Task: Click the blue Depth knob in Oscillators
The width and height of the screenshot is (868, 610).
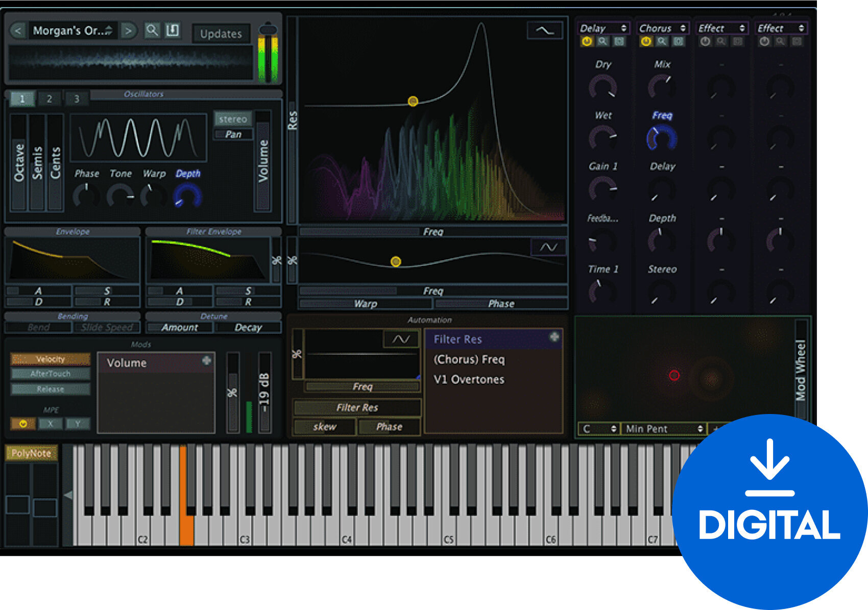Action: 187,196
